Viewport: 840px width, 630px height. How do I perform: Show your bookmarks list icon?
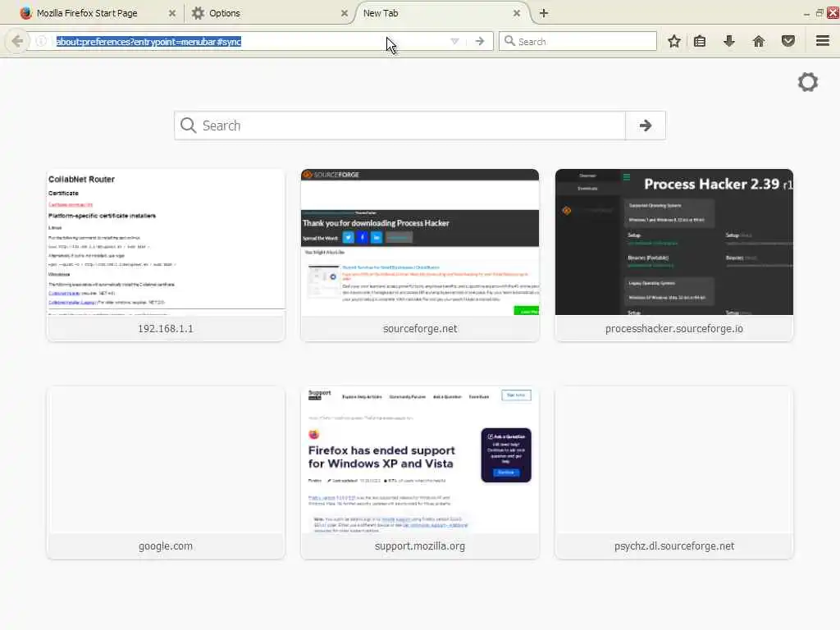700,41
